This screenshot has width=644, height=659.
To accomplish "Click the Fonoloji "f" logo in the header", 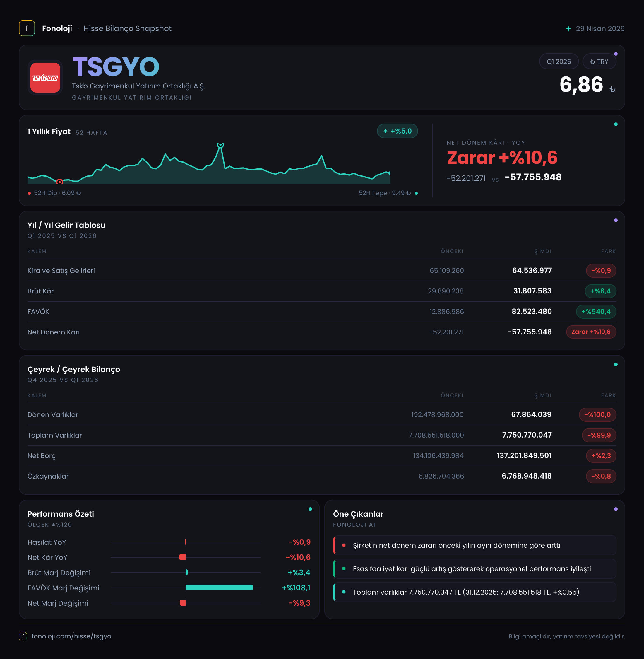I will point(27,28).
